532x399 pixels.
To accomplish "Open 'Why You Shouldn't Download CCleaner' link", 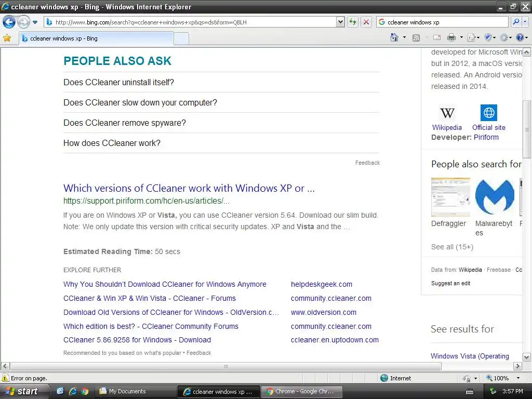I will coord(165,284).
